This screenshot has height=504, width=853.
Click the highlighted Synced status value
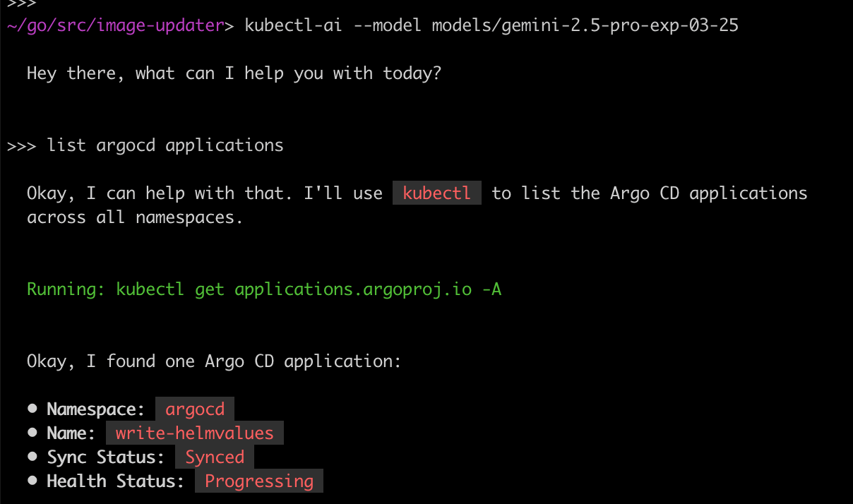[x=215, y=457]
